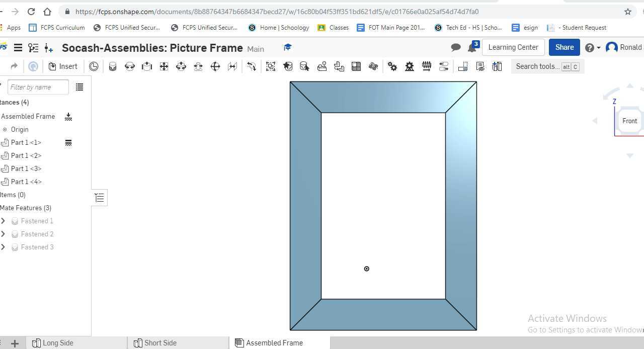Toggle the appearance icon beside Part 1 <1>
Image resolution: width=644 pixels, height=349 pixels.
tap(68, 143)
